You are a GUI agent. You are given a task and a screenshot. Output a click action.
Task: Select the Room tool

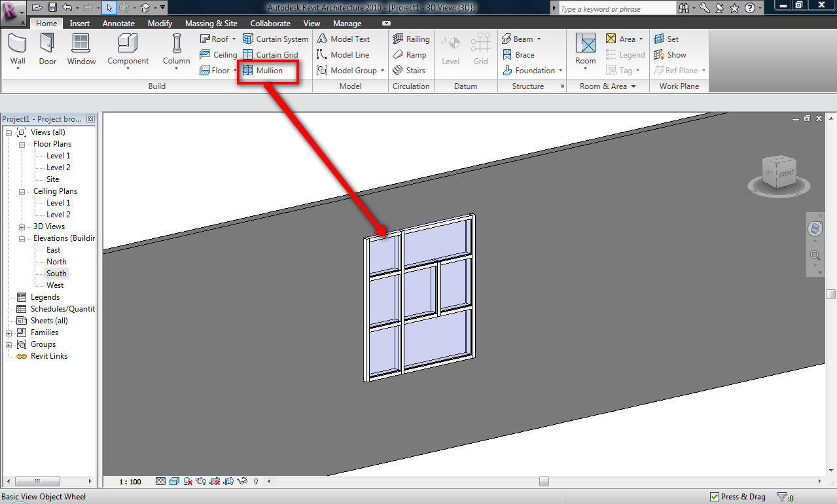coord(586,51)
